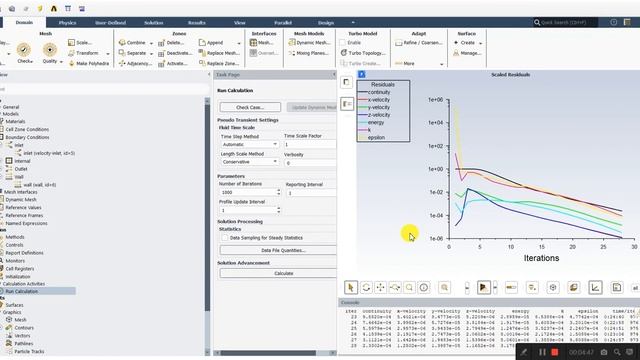
Task: Expand the Adapt More dropdown
Action: click(441, 64)
